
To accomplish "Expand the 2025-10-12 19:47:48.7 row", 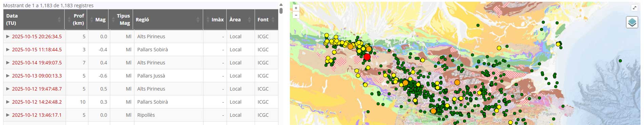I will [x=8, y=89].
